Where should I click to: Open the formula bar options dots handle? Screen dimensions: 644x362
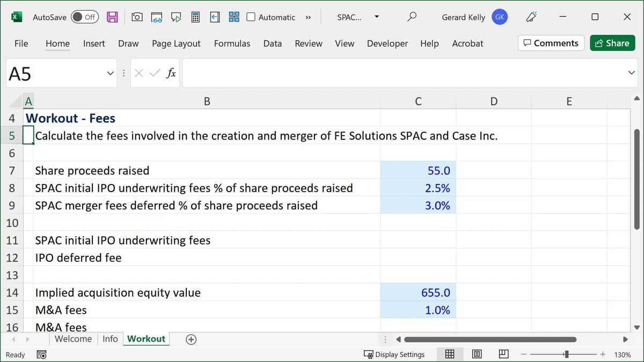point(124,73)
